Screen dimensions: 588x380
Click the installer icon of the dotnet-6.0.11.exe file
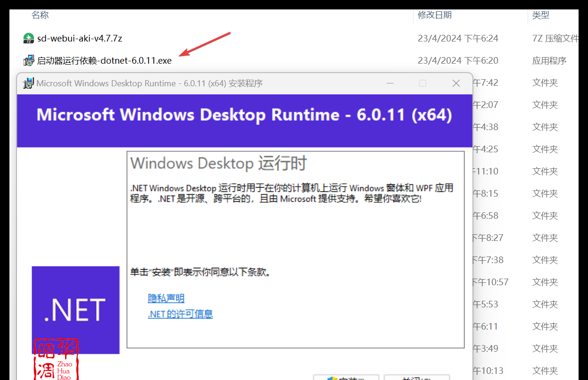(x=29, y=60)
